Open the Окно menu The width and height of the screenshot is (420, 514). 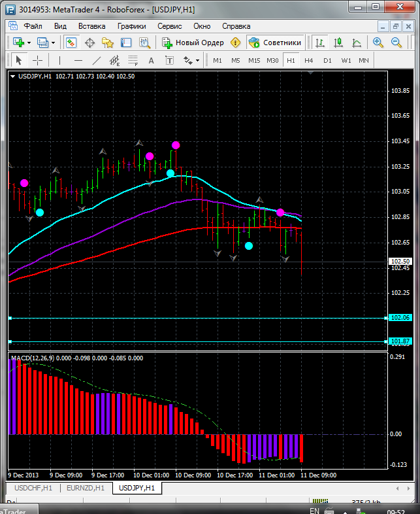[x=202, y=26]
